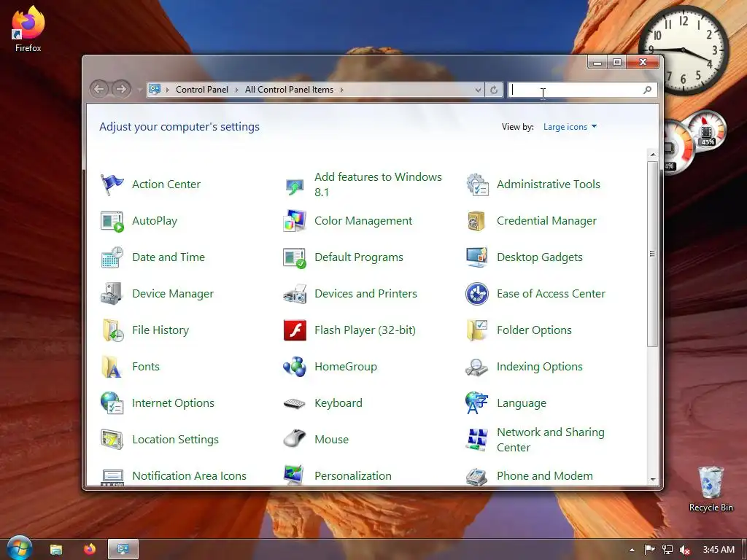Image resolution: width=747 pixels, height=560 pixels.
Task: Click the Indexing Options magnifier icon
Action: (477, 367)
